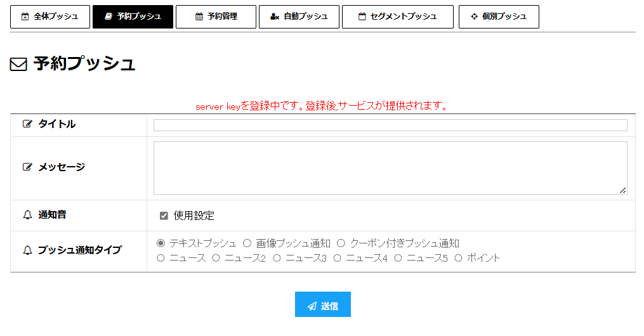Click the edit icon next to メッセージ

[x=27, y=167]
